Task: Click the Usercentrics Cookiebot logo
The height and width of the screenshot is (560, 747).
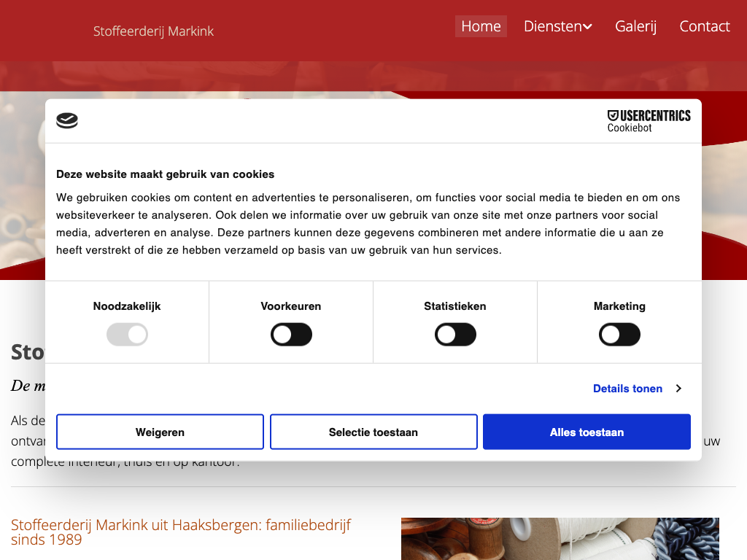Action: [649, 121]
